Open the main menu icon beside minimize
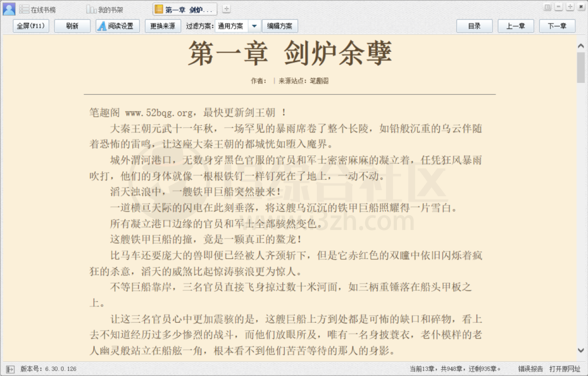This screenshot has width=588, height=376. [x=547, y=7]
